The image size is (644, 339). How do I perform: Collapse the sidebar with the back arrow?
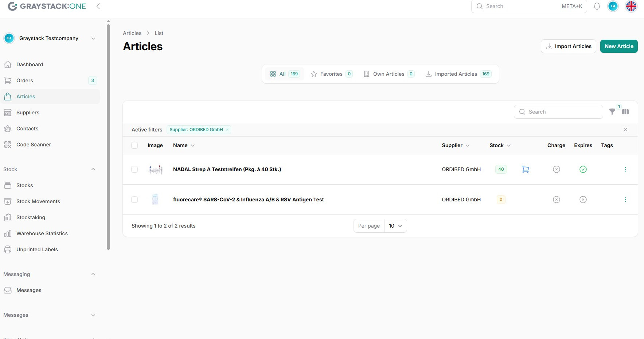pos(98,6)
